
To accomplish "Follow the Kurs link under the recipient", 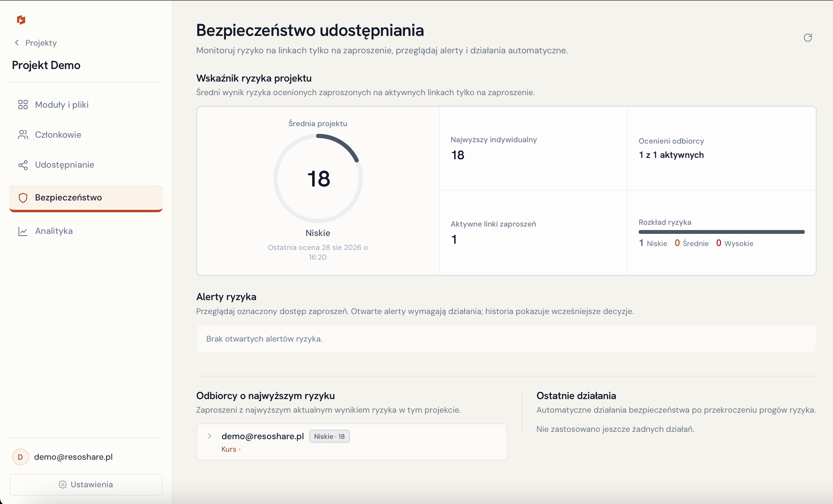I will click(x=231, y=449).
